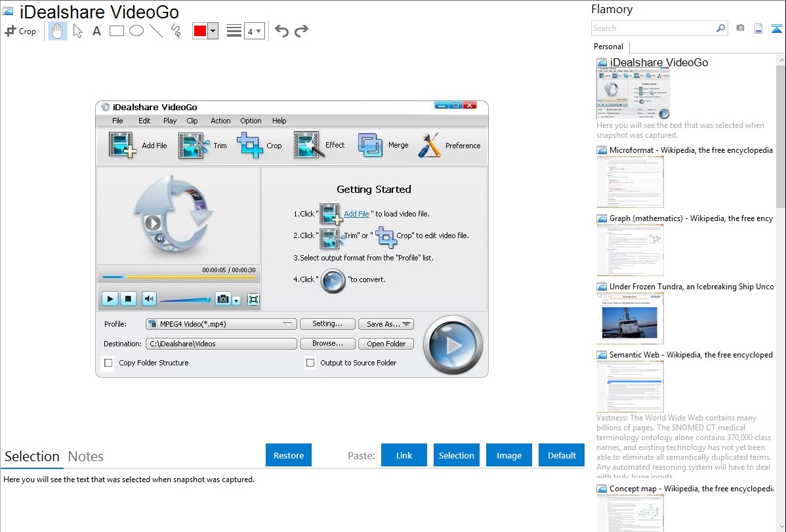The image size is (786, 532).
Task: Open the Clip menu
Action: (x=192, y=121)
